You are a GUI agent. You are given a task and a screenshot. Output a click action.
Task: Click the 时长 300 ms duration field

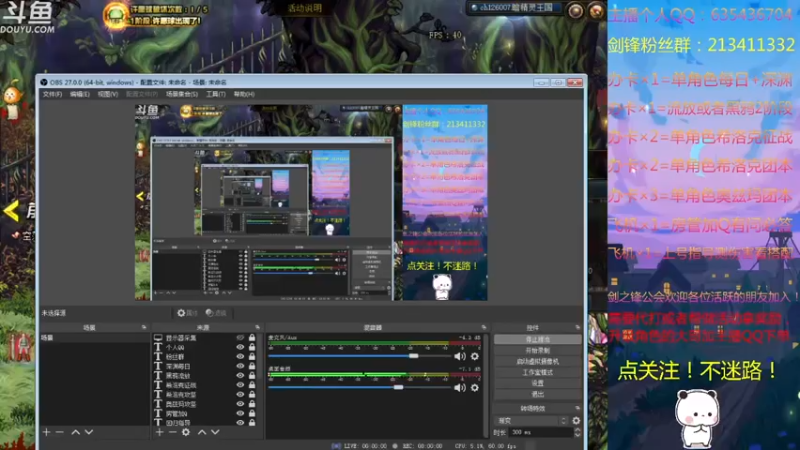(x=541, y=432)
